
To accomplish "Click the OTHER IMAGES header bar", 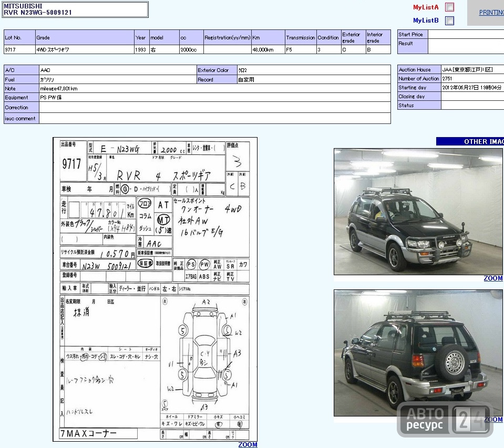I will coord(470,141).
